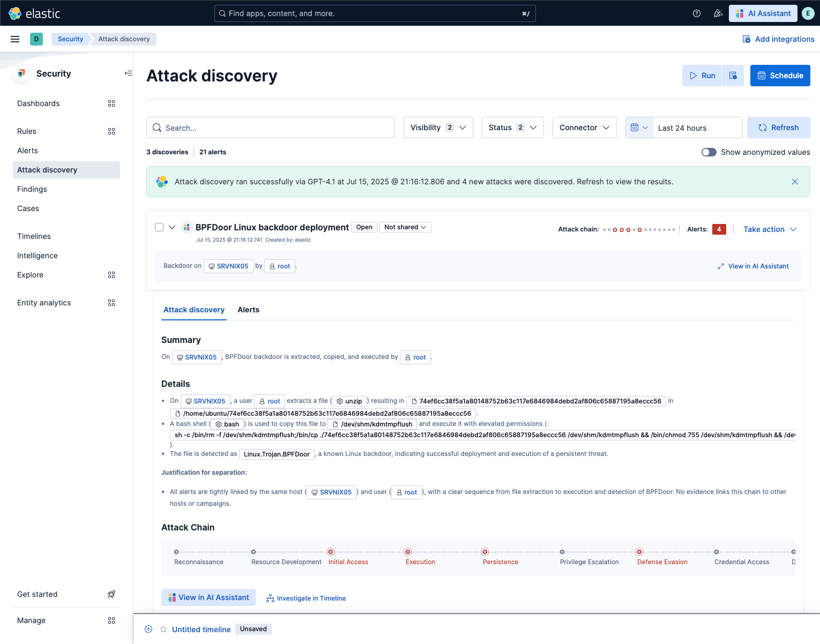Click the root user badge in the Summary

coord(415,357)
